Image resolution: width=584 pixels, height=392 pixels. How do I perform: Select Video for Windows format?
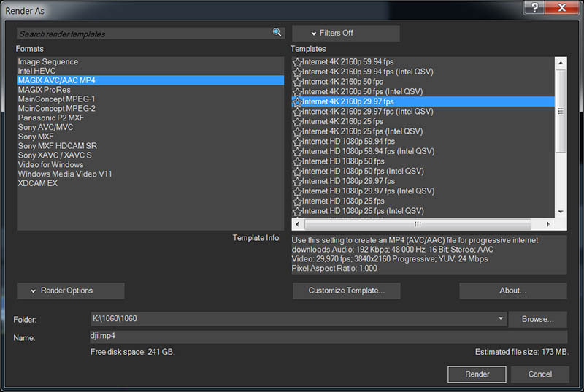(150, 164)
